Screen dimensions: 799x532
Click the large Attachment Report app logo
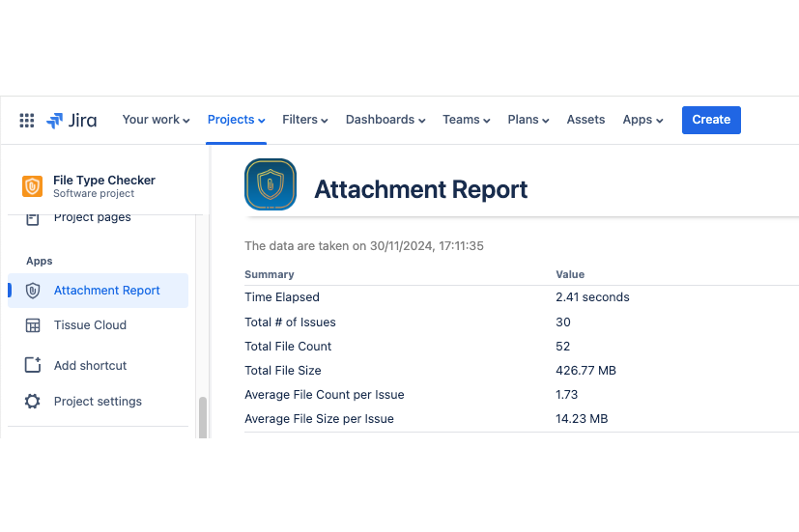click(271, 184)
